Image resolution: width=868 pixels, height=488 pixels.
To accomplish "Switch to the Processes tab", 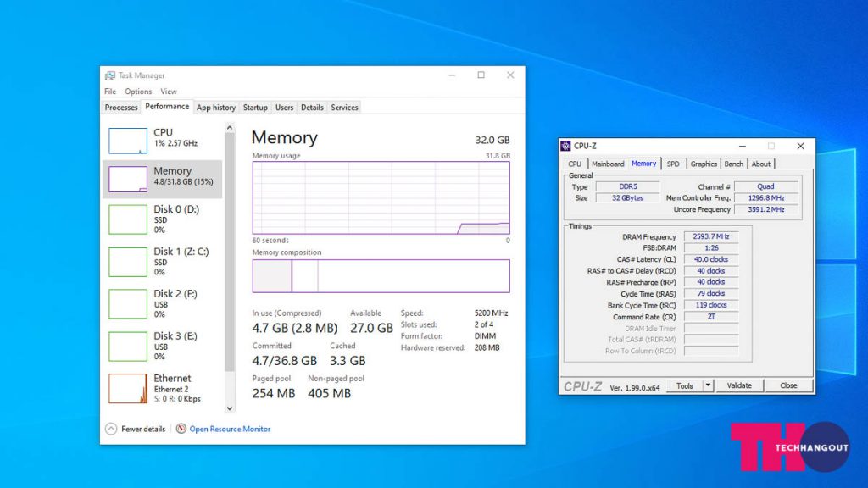I will pos(121,108).
